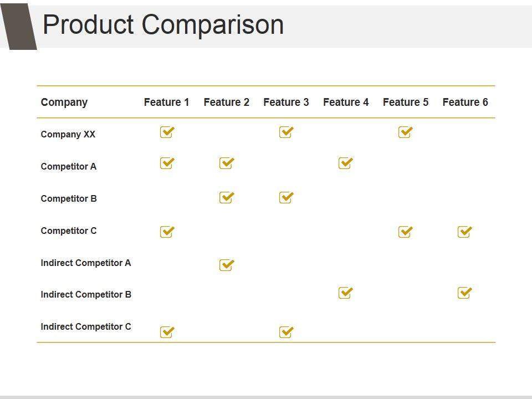
Task: Select Indirect Competitor B Feature 6 checkmark
Action: [x=464, y=293]
